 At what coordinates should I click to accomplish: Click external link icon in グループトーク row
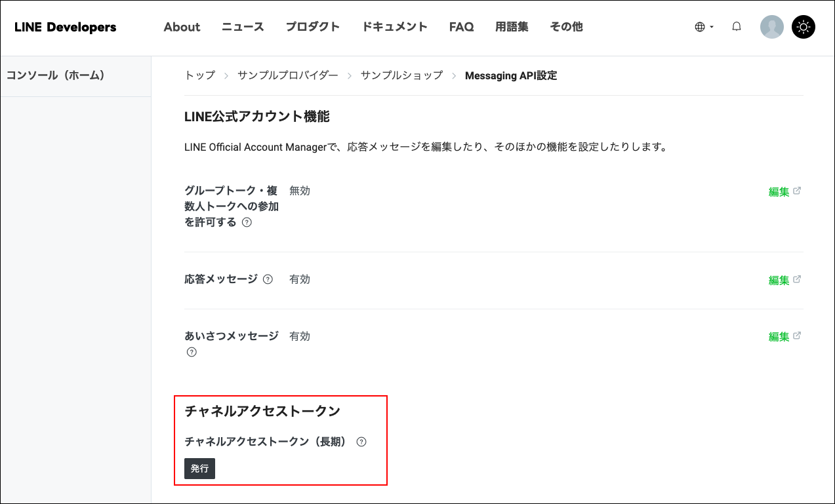pos(797,191)
